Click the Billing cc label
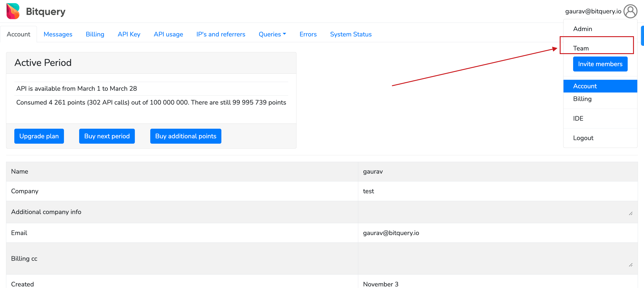 point(24,259)
